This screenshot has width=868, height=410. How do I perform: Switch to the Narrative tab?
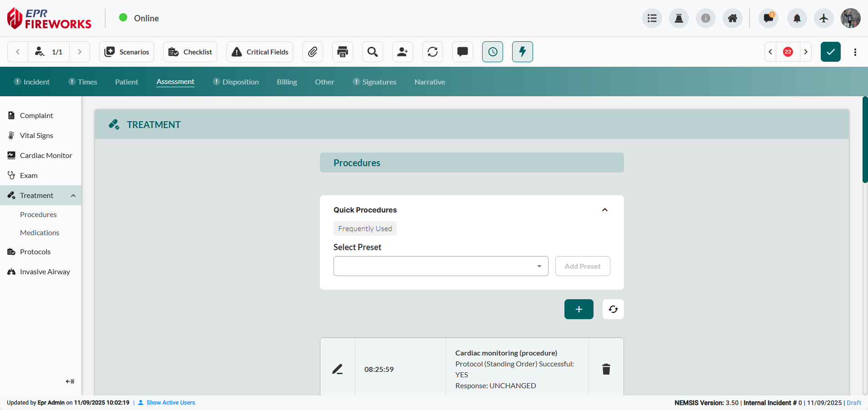(x=429, y=82)
